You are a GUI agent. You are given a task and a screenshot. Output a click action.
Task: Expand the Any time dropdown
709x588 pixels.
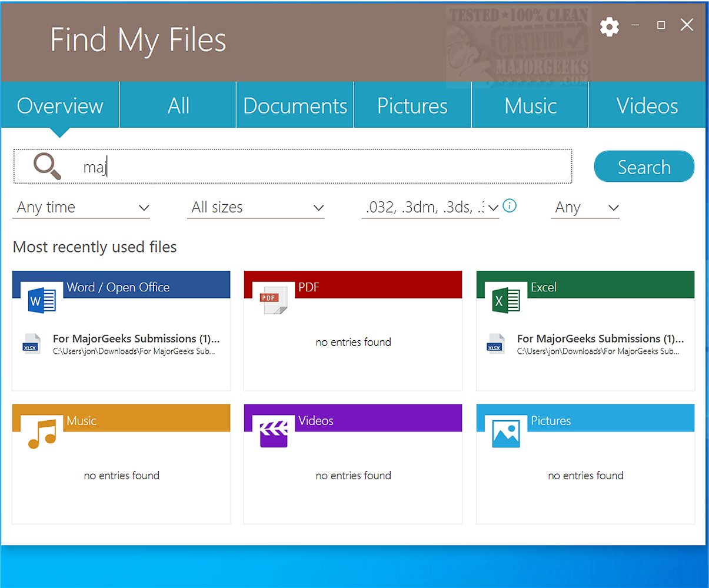[x=81, y=208]
